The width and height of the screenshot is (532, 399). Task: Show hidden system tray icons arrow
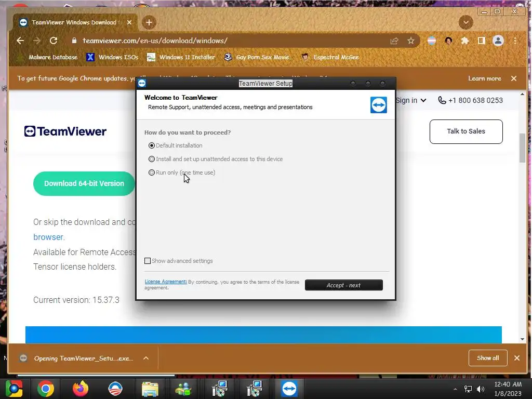(455, 389)
